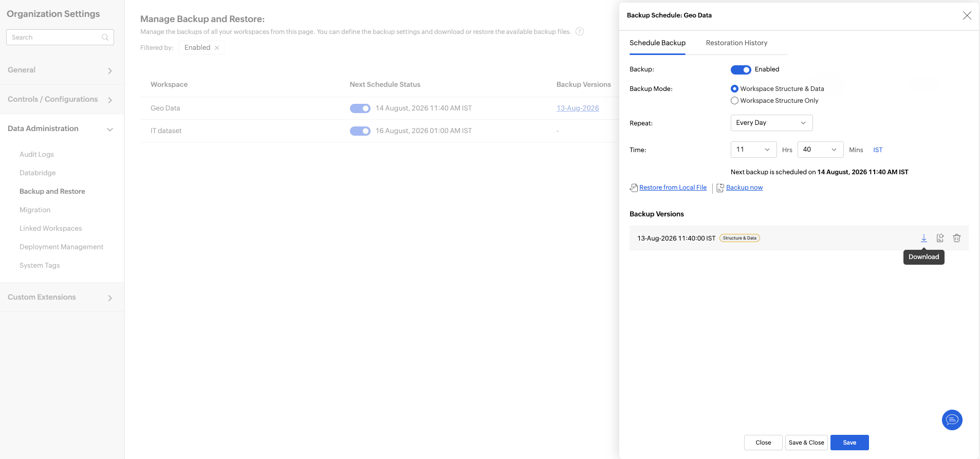Click 16 August, 2026 01:00 AM IST
980x459 pixels.
(423, 131)
